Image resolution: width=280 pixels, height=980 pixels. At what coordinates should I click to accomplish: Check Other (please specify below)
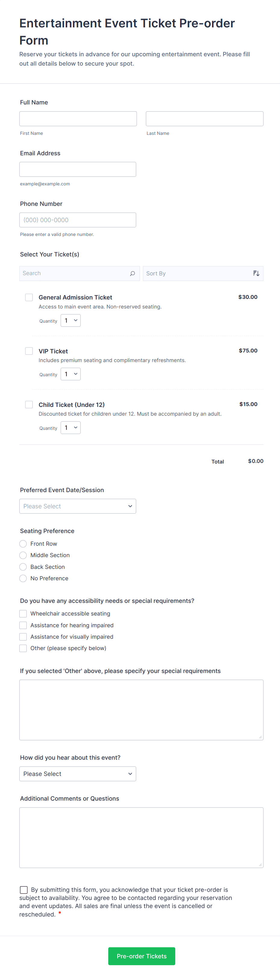[23, 648]
